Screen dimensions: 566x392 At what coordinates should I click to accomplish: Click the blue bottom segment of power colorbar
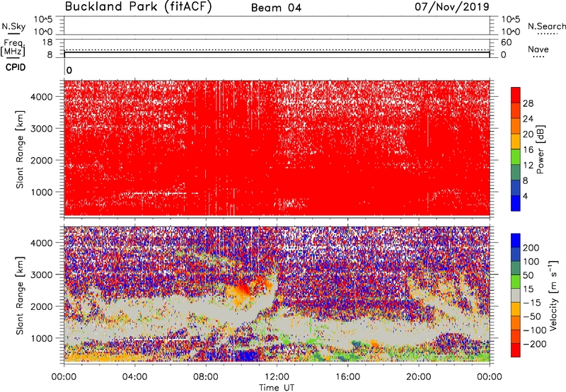click(x=516, y=203)
